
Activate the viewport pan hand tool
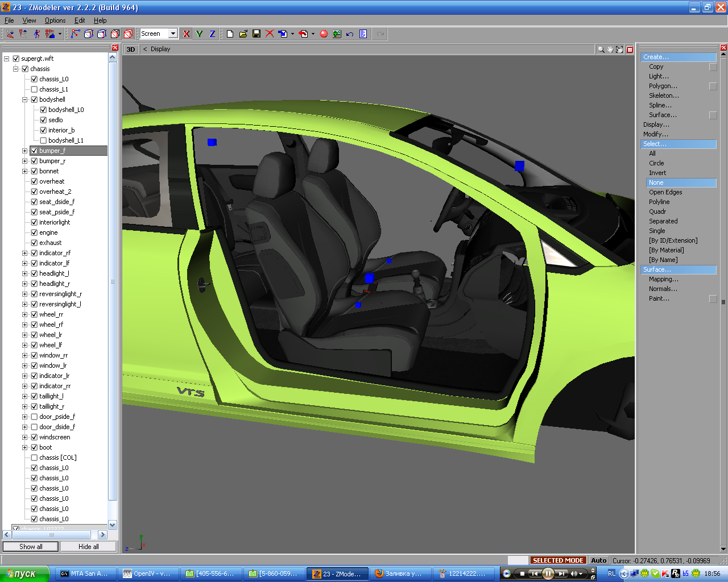click(x=610, y=49)
